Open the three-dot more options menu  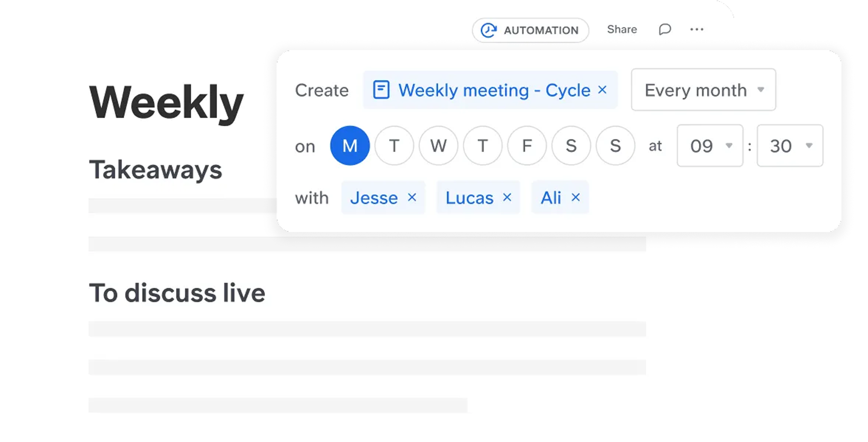697,29
